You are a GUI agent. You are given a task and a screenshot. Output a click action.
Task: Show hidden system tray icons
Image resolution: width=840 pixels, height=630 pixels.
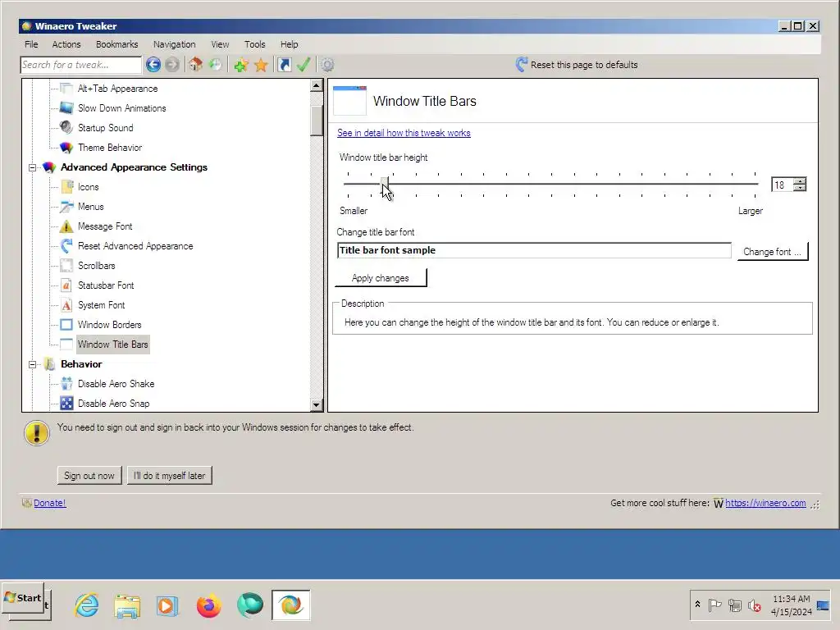[x=697, y=605]
